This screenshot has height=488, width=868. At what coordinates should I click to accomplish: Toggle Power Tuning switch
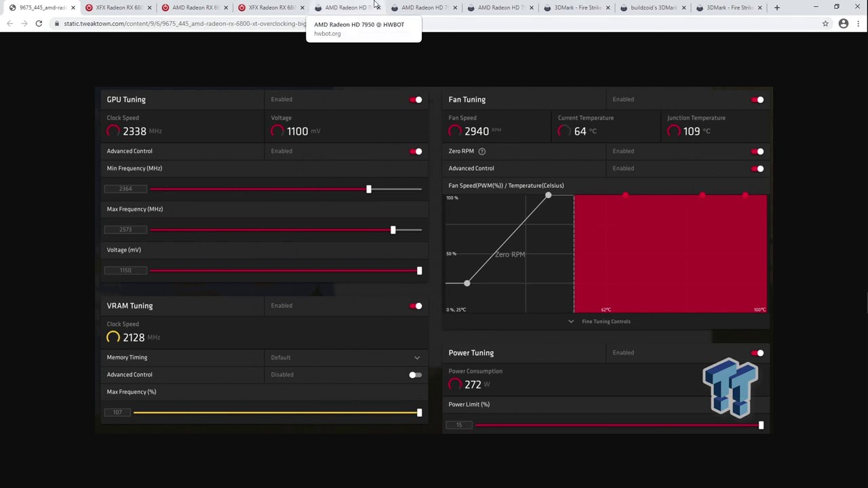tap(757, 353)
